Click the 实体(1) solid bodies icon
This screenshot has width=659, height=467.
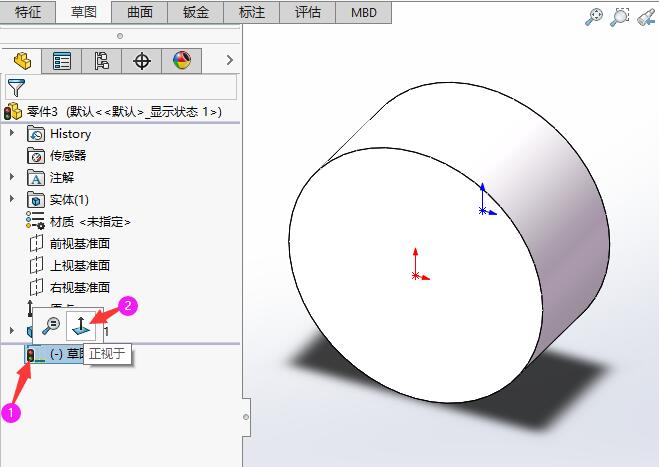pos(36,199)
